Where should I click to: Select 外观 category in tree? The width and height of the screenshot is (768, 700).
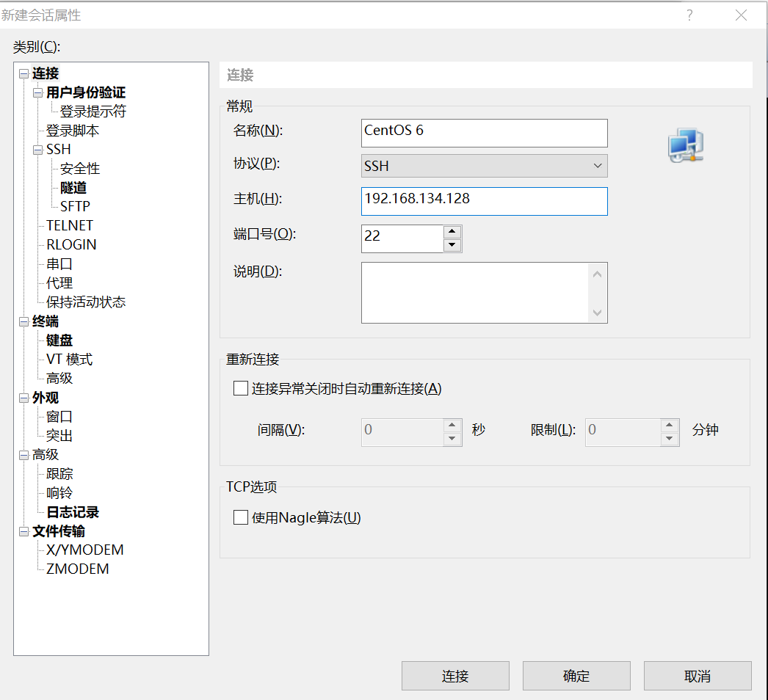click(46, 398)
